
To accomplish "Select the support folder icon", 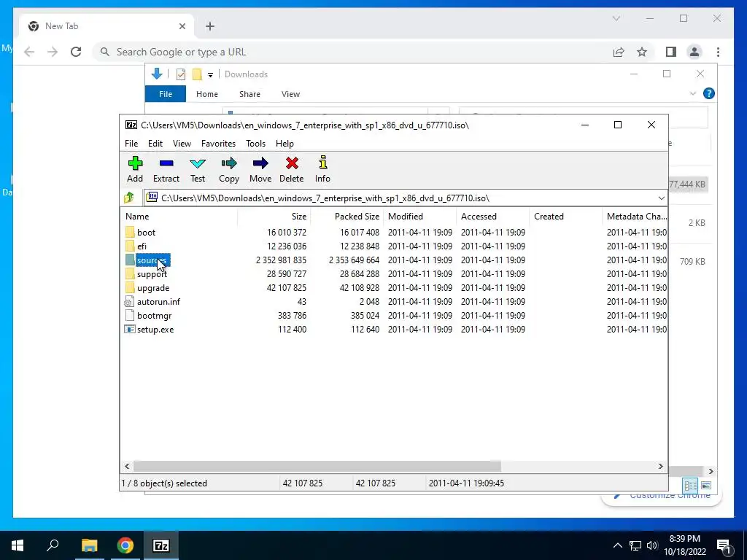I will [x=130, y=274].
